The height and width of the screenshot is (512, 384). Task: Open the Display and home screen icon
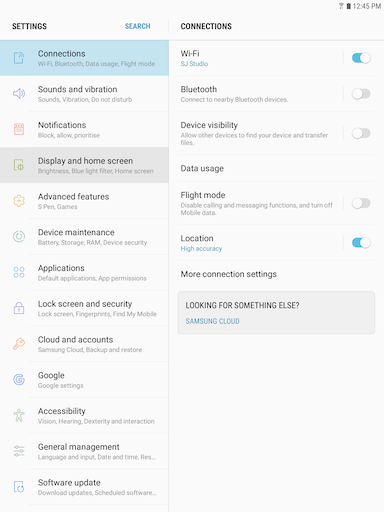19,165
